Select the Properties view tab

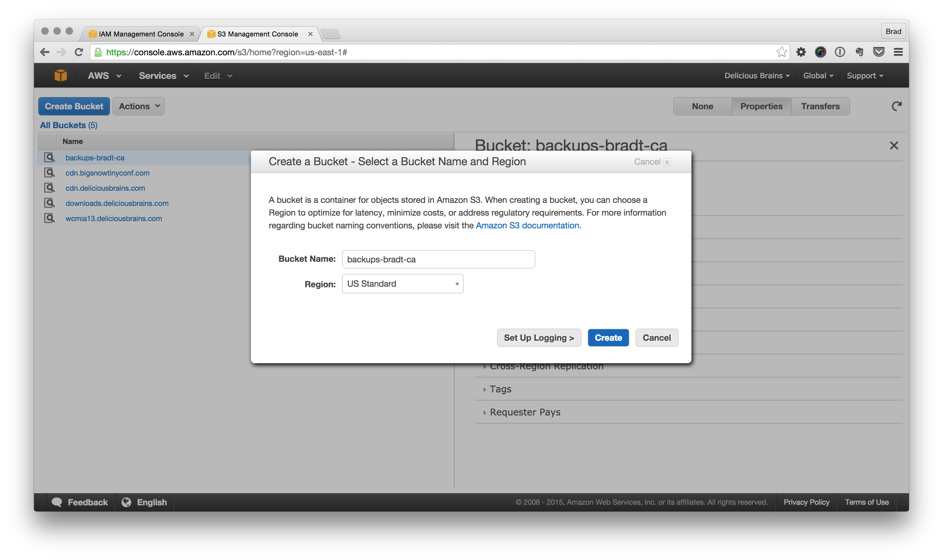pyautogui.click(x=761, y=106)
